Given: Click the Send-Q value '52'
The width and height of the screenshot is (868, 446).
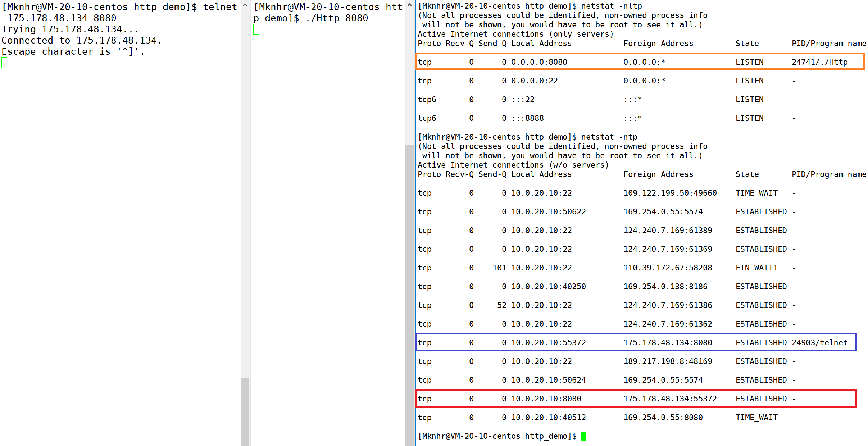Looking at the screenshot, I should click(501, 305).
